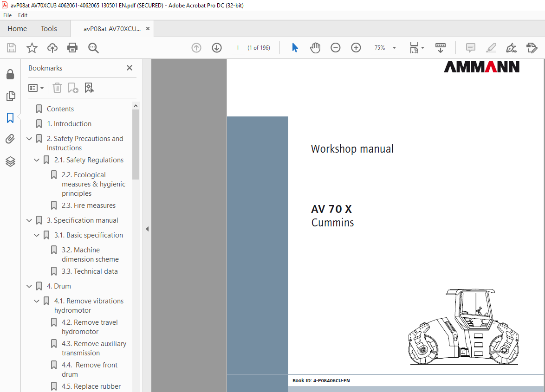Switch to the Tools tab
This screenshot has height=392, width=545.
point(49,29)
